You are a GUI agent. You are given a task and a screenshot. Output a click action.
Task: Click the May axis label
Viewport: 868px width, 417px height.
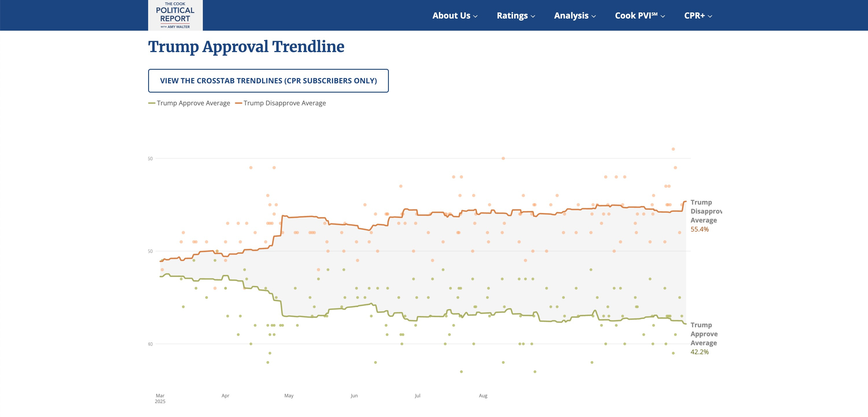click(289, 396)
